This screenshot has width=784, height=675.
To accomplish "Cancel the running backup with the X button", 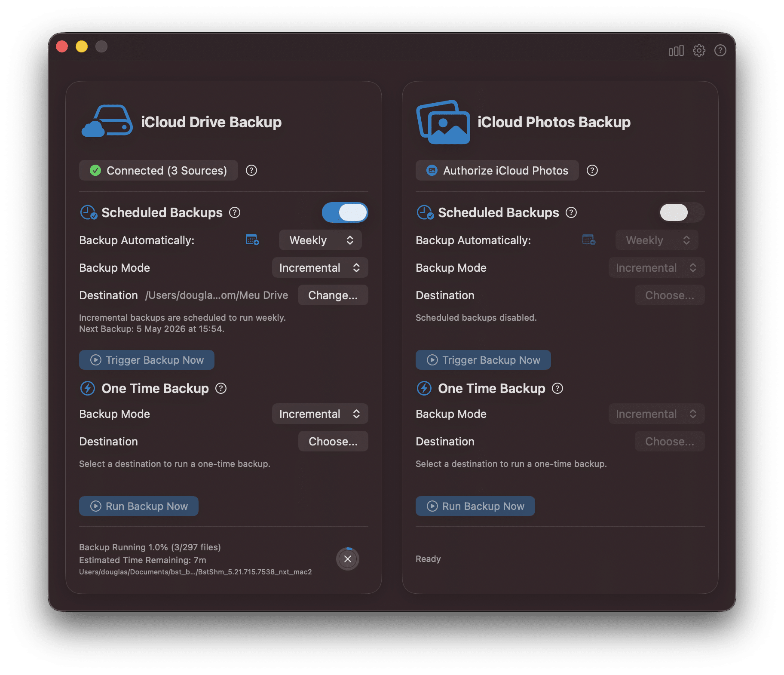I will click(347, 559).
